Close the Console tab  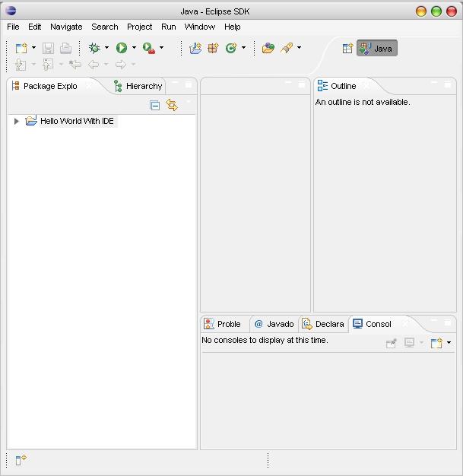[405, 324]
